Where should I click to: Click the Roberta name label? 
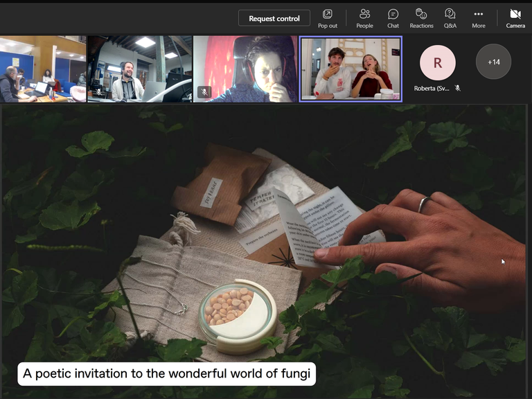click(432, 89)
